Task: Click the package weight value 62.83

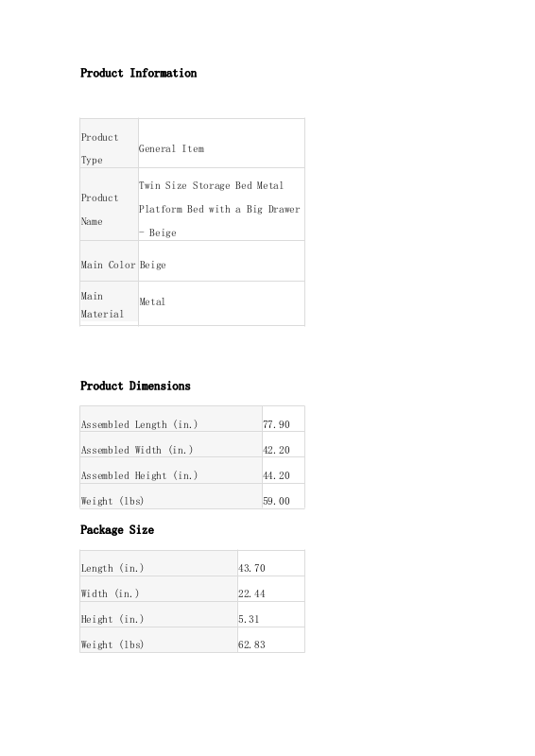Action: coord(251,645)
